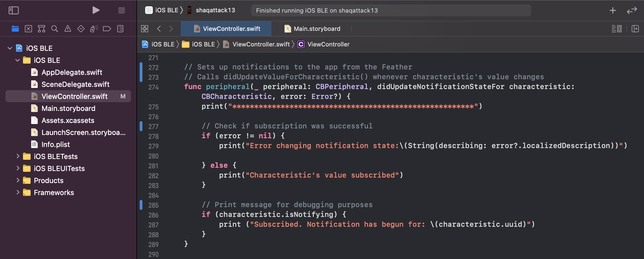644x259 pixels.
Task: Click iOS BLE project in jump bar
Action: (158, 44)
